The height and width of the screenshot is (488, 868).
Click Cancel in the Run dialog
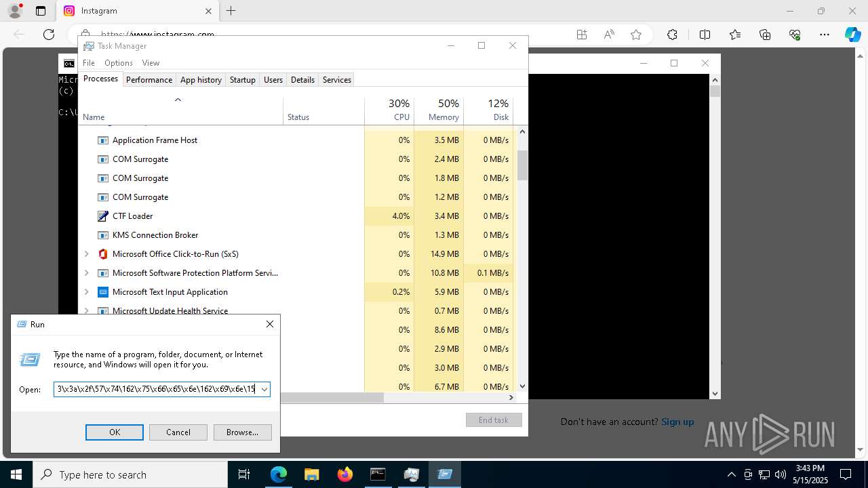click(178, 432)
